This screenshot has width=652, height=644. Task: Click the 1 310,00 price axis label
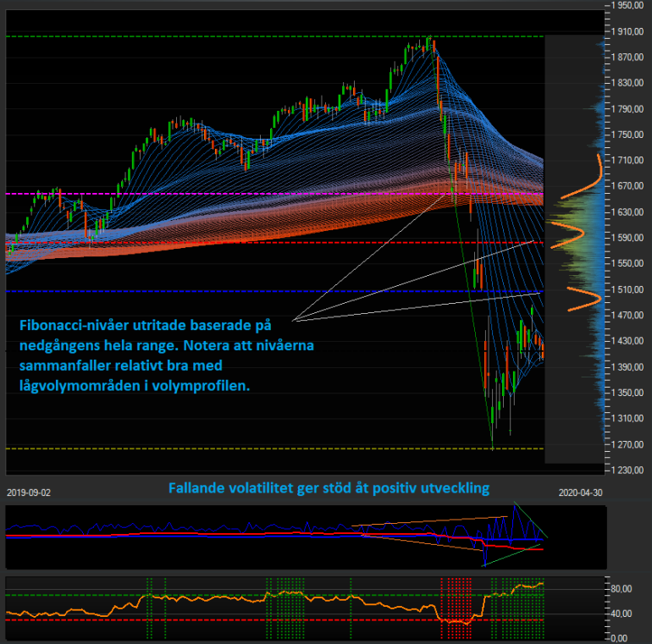tap(627, 418)
